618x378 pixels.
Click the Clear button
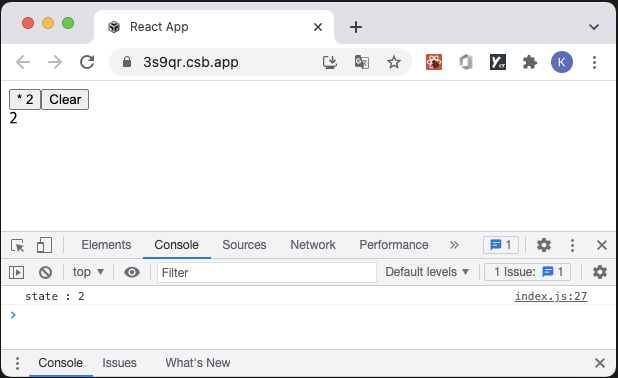pyautogui.click(x=65, y=99)
